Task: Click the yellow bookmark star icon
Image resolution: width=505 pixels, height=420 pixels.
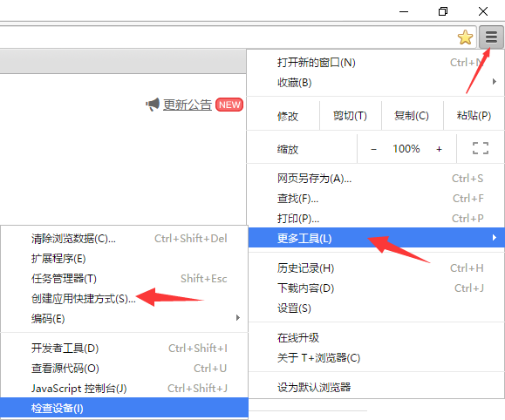Action: (x=465, y=37)
